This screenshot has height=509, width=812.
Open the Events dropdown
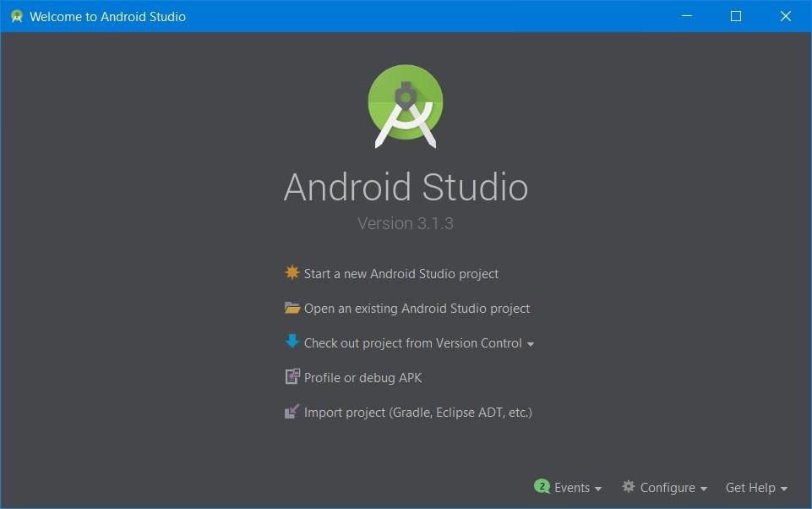pyautogui.click(x=578, y=488)
